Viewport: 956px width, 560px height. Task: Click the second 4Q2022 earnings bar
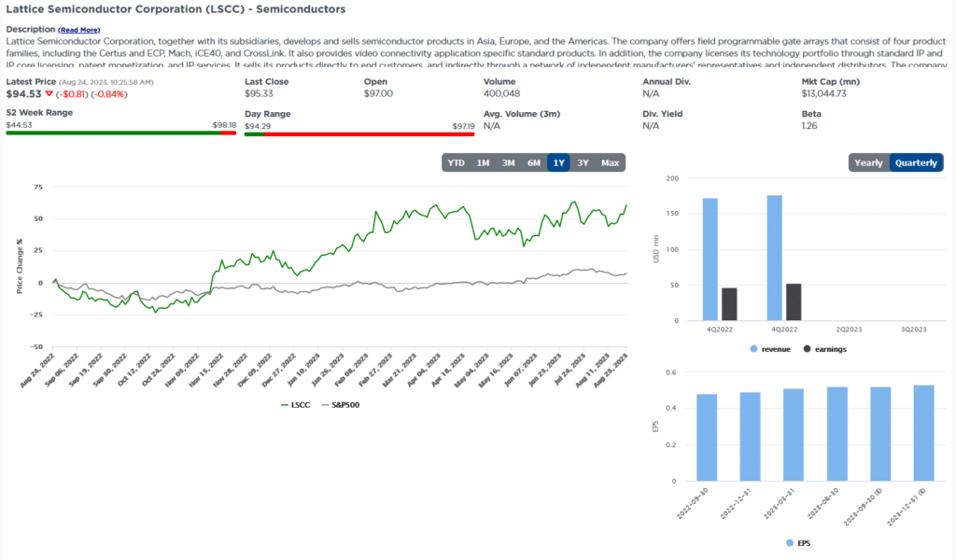click(x=794, y=302)
